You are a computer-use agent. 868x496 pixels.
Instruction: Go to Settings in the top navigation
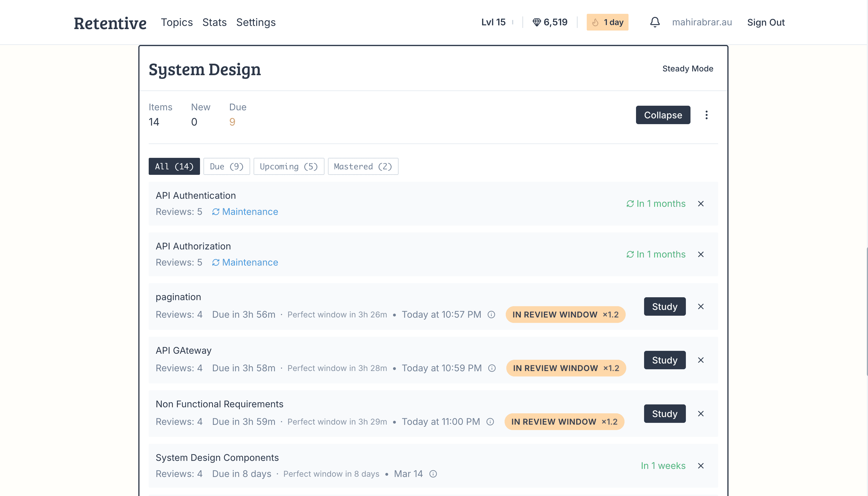(x=256, y=22)
